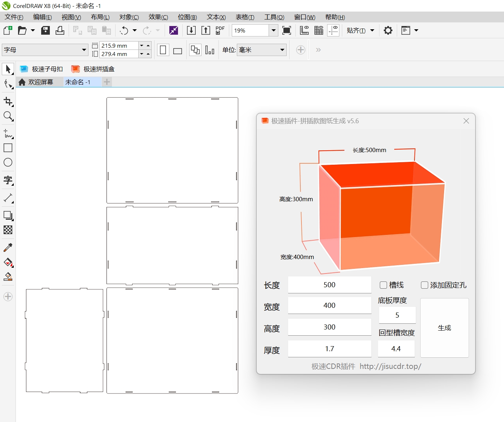The image size is (504, 422).
Task: Save the document with floppy icon
Action: point(45,30)
